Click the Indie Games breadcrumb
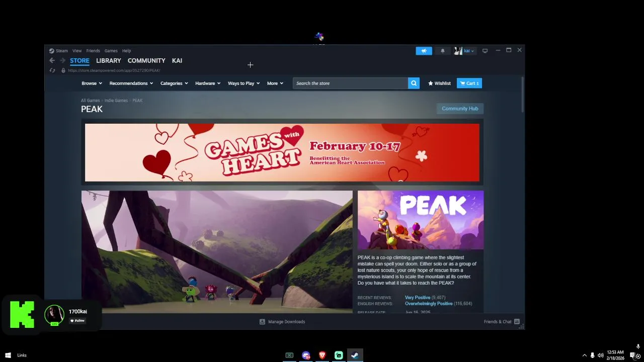Viewport: 644px width, 362px height. tap(116, 101)
